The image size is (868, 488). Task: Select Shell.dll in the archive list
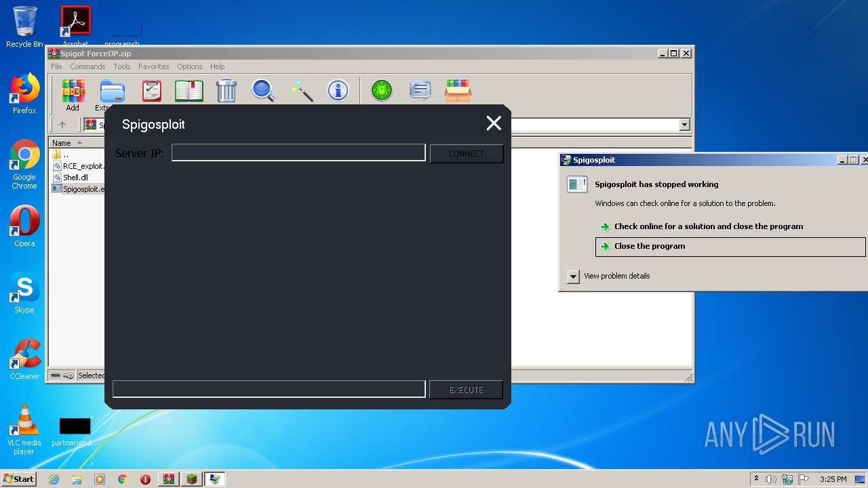point(70,178)
